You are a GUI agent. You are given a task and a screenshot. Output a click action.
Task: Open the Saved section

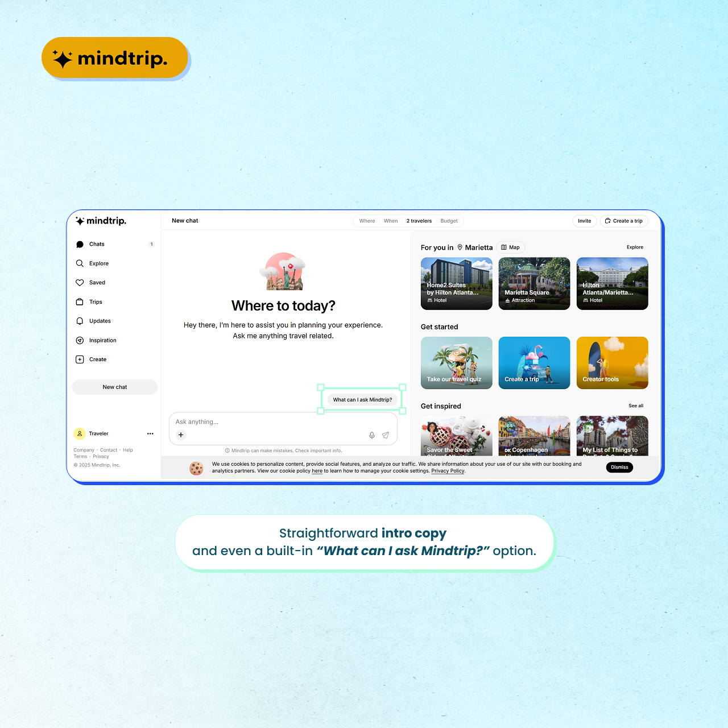[114, 283]
